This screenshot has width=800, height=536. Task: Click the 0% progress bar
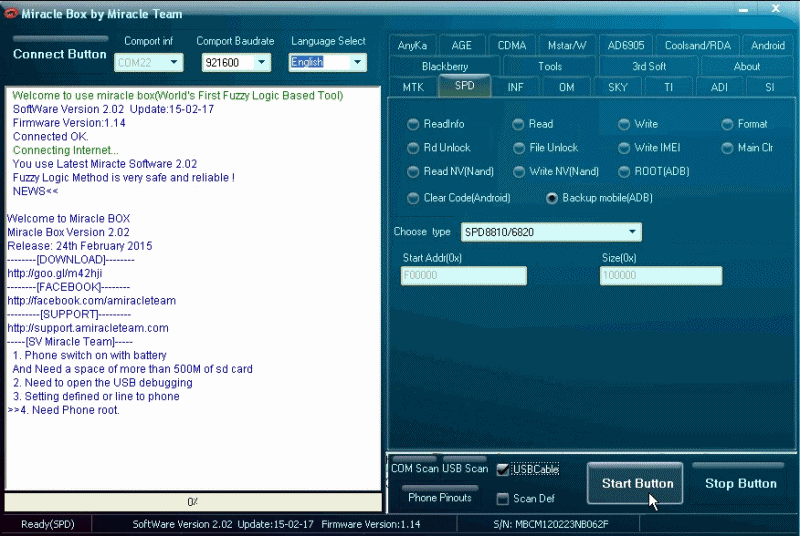point(193,502)
